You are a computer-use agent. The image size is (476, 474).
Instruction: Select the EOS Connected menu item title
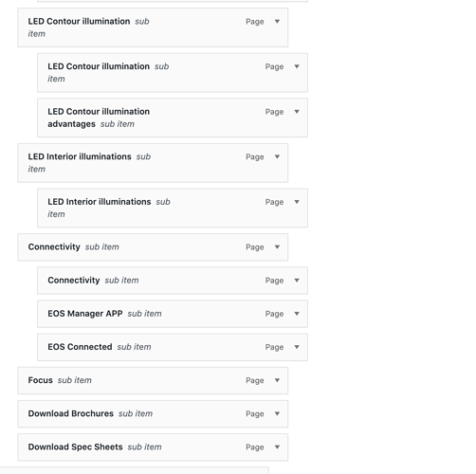coord(80,347)
